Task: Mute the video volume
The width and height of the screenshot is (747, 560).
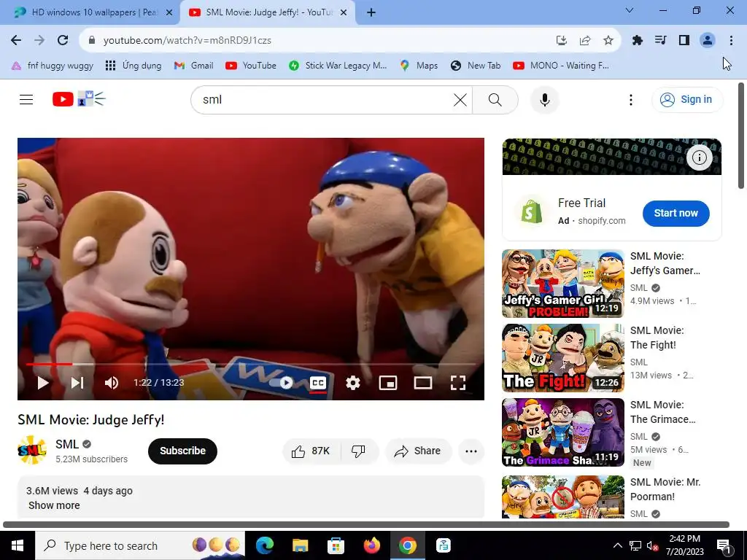Action: tap(111, 383)
